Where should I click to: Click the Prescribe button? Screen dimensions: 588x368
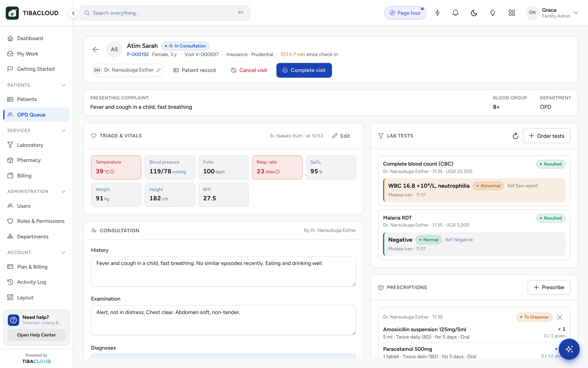(549, 287)
